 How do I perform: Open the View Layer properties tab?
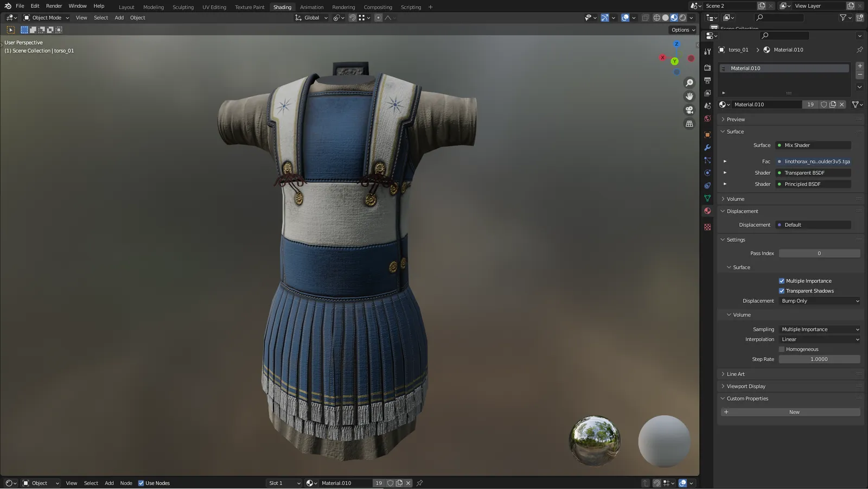pyautogui.click(x=707, y=93)
